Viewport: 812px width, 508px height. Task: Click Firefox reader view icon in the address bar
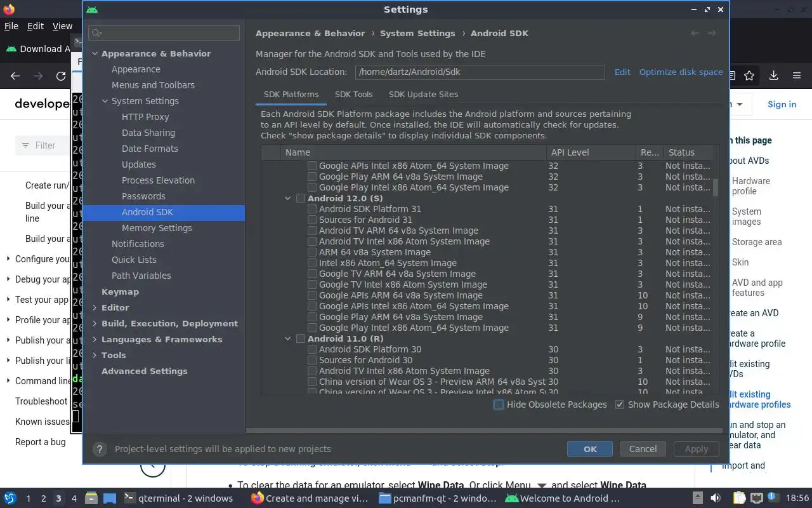click(x=731, y=76)
